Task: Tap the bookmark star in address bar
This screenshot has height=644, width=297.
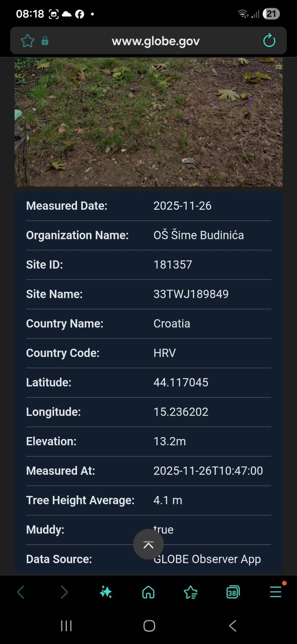Action: point(27,41)
